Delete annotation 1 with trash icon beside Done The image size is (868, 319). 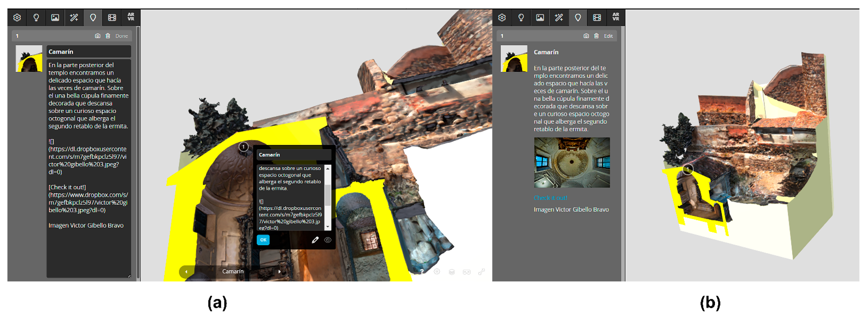(x=108, y=36)
